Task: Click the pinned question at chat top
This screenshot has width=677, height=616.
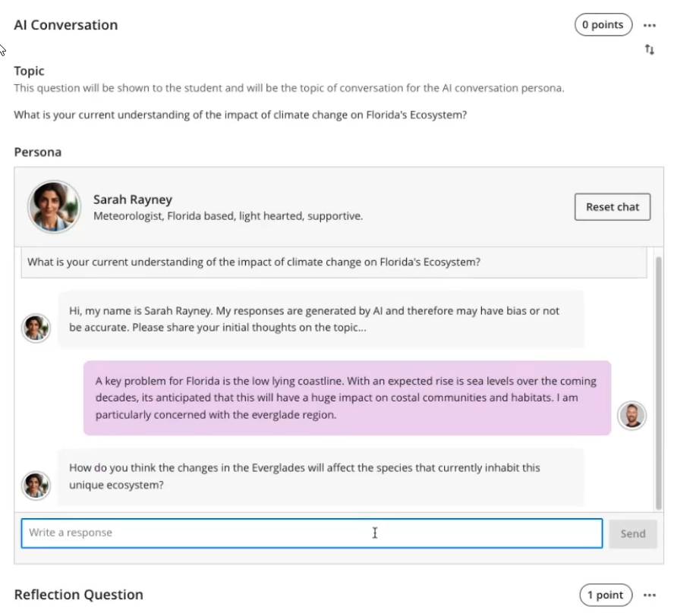Action: pos(334,262)
